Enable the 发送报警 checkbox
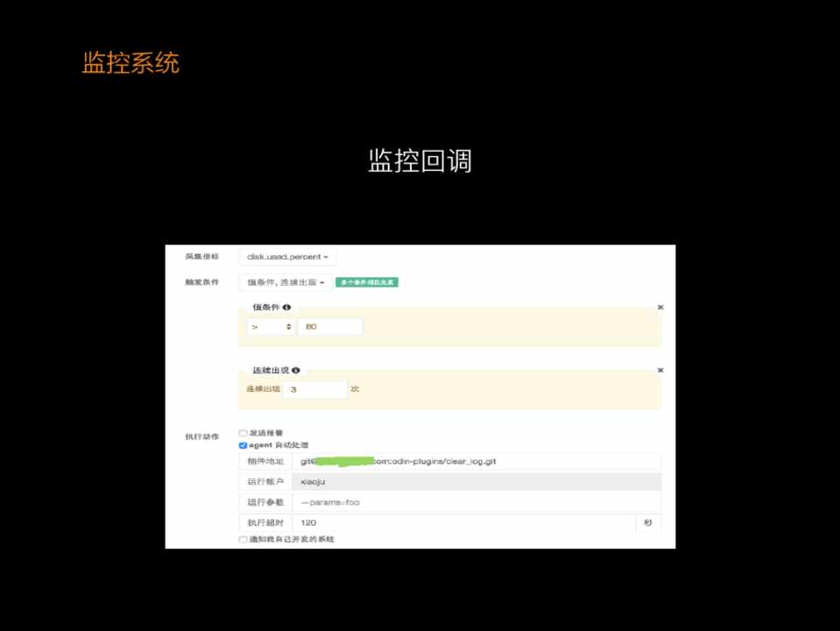Image resolution: width=840 pixels, height=631 pixels. coord(244,433)
